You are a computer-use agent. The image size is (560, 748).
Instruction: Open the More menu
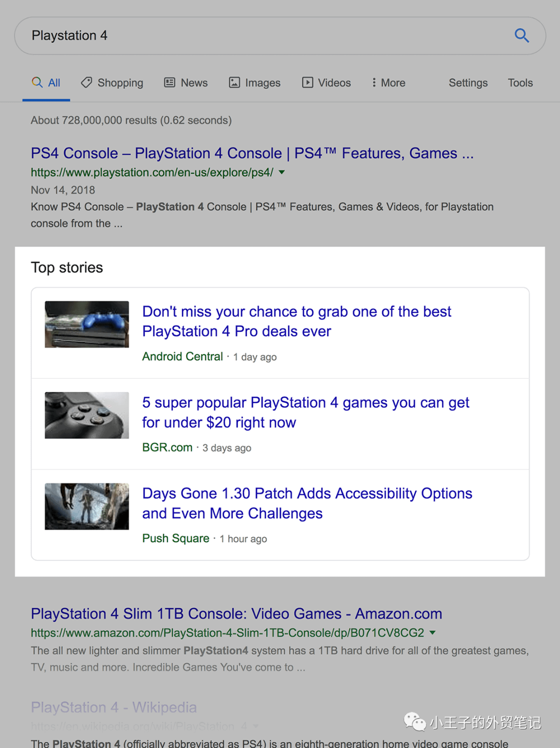388,83
